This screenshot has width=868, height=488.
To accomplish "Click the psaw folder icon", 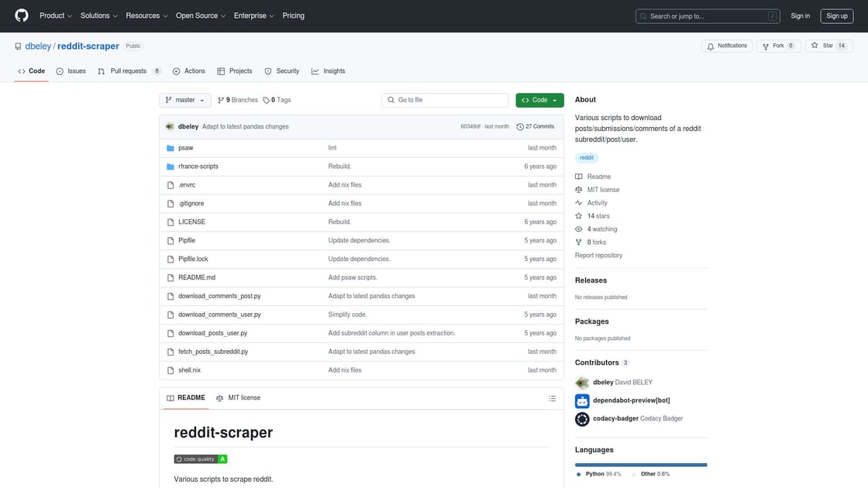I will (170, 148).
